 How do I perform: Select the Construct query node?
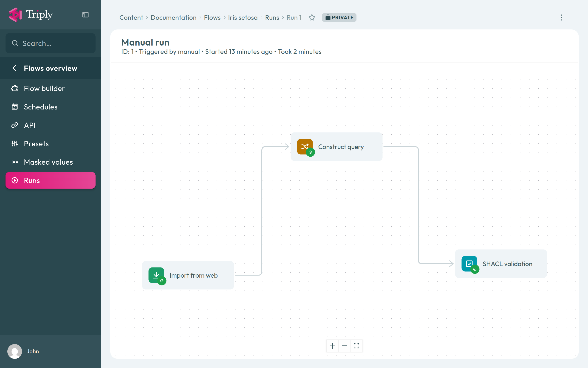pos(336,147)
